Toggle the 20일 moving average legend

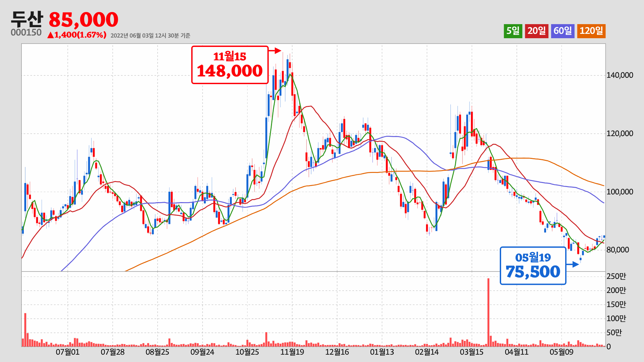[x=537, y=31]
